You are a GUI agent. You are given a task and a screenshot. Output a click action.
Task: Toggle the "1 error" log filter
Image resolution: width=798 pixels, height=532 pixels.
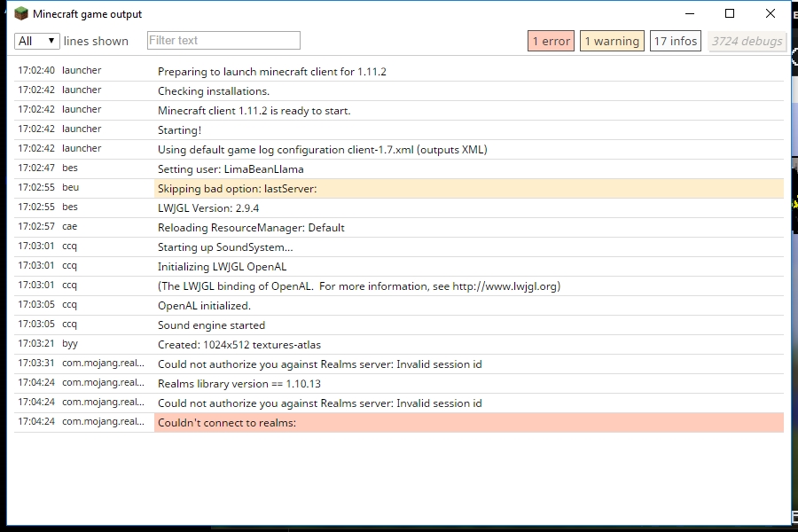coord(551,41)
